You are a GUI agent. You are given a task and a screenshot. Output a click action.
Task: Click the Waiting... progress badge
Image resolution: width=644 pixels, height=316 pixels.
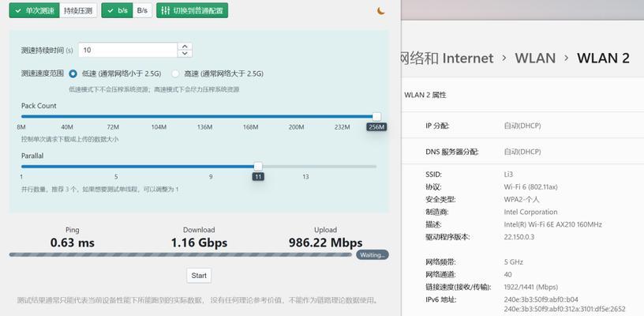[372, 254]
